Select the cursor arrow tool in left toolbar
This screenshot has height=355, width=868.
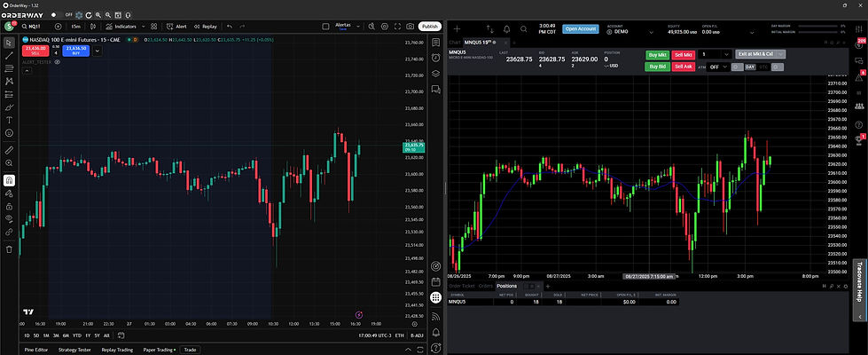[9, 43]
